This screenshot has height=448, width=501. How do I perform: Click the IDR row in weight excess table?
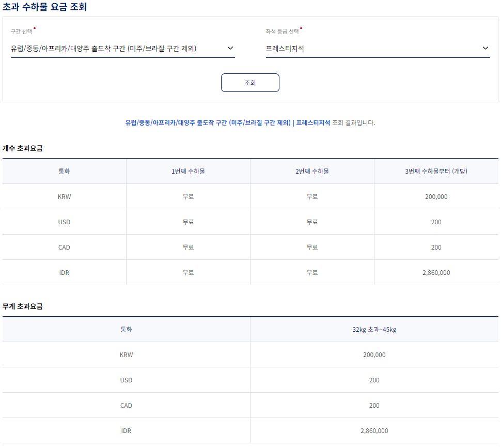pos(126,430)
